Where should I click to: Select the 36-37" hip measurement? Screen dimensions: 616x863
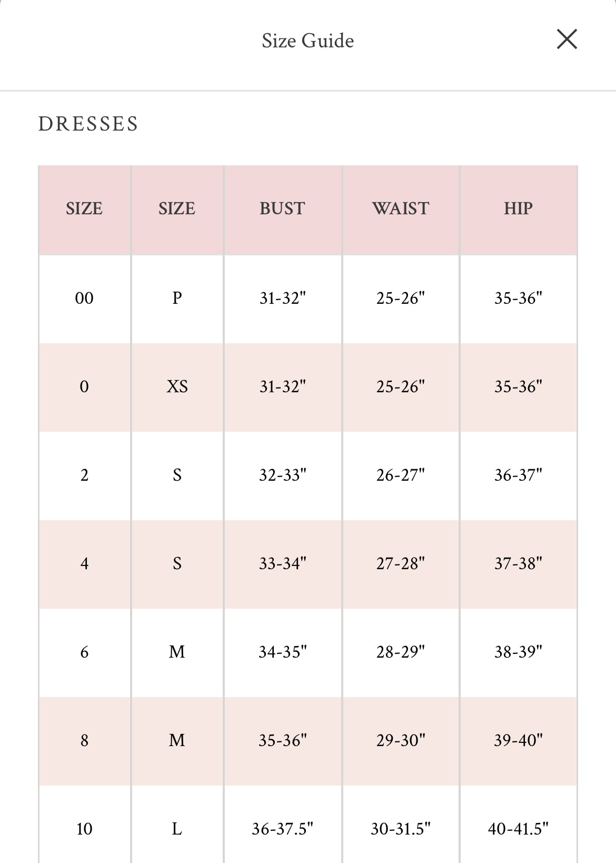(x=518, y=475)
